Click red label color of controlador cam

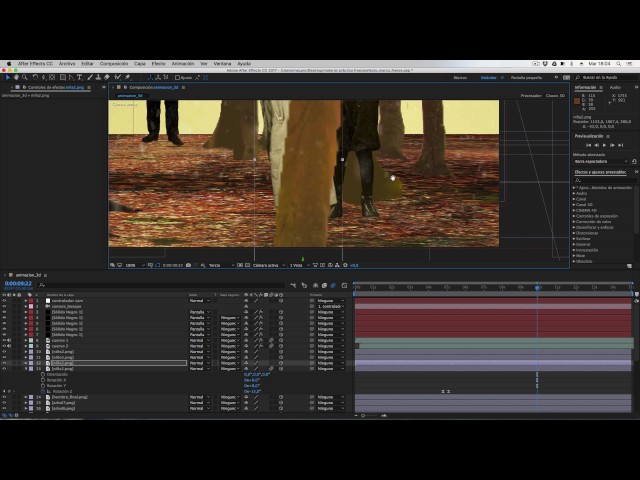pyautogui.click(x=31, y=301)
